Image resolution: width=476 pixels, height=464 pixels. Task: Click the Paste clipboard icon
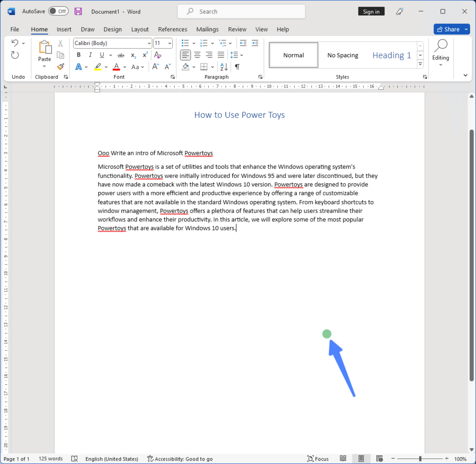click(45, 47)
